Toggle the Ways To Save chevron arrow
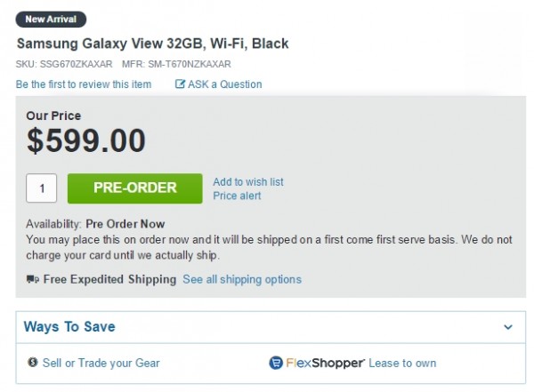 pos(508,327)
